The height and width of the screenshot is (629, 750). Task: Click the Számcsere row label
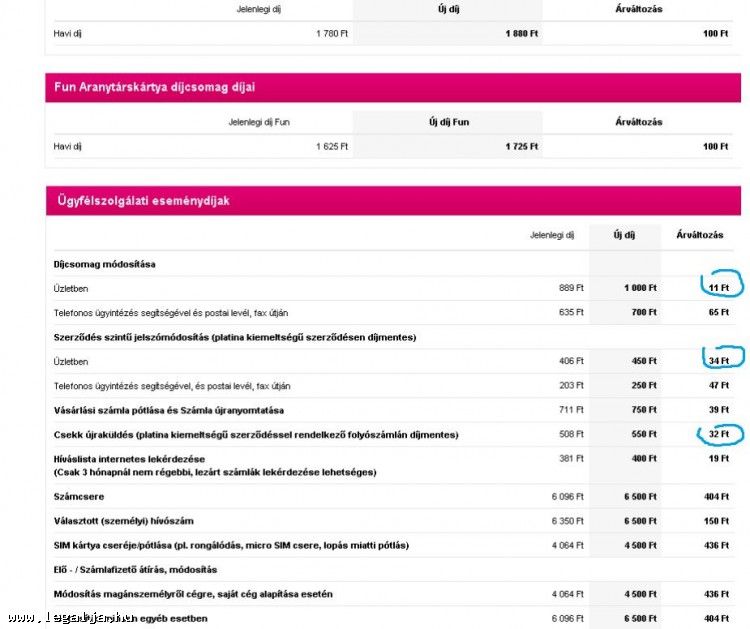78,496
